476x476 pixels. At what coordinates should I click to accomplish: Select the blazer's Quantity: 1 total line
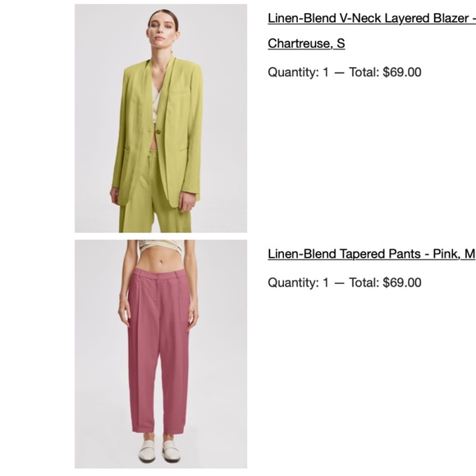[345, 72]
